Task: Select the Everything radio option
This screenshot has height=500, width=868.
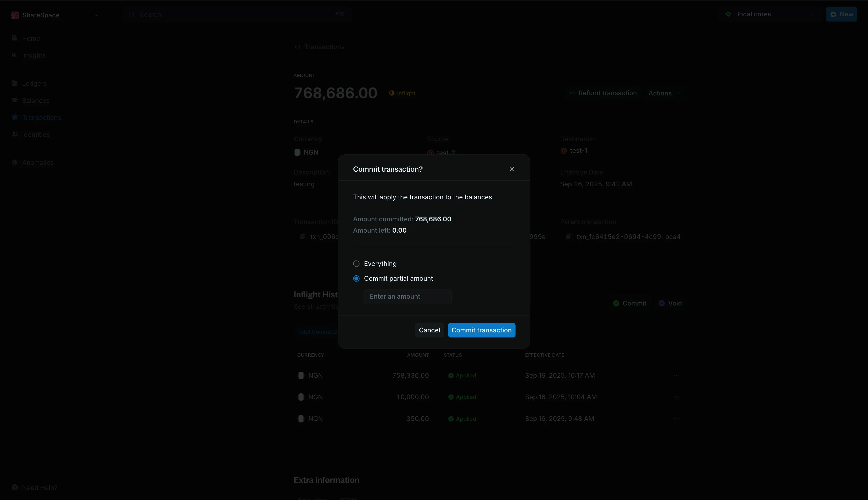Action: point(356,264)
